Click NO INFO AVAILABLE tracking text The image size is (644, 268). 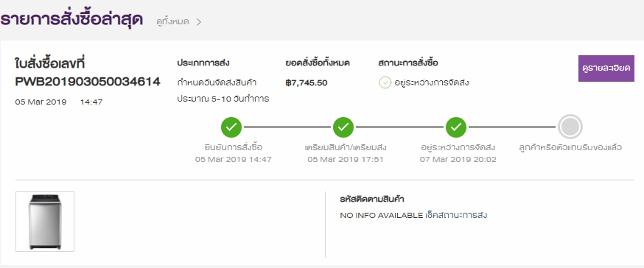click(x=382, y=216)
